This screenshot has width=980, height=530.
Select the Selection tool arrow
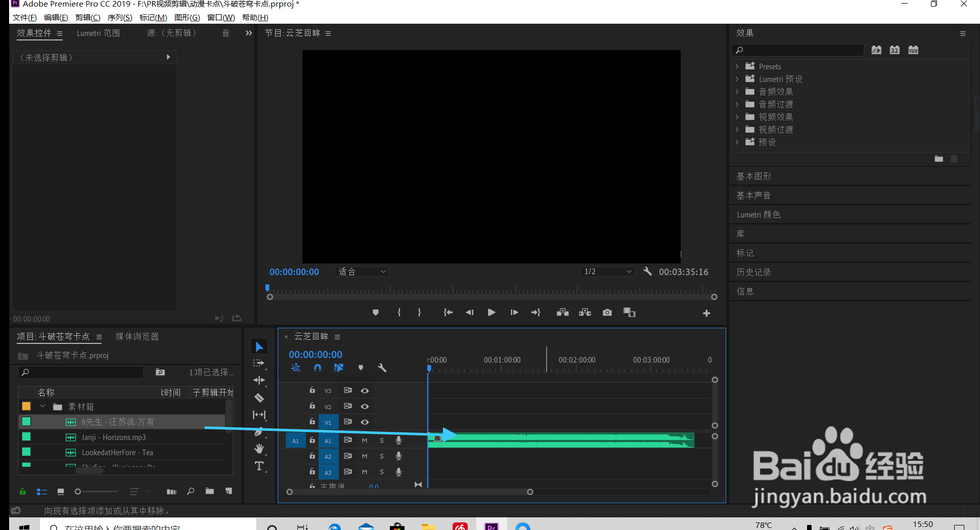[x=259, y=347]
